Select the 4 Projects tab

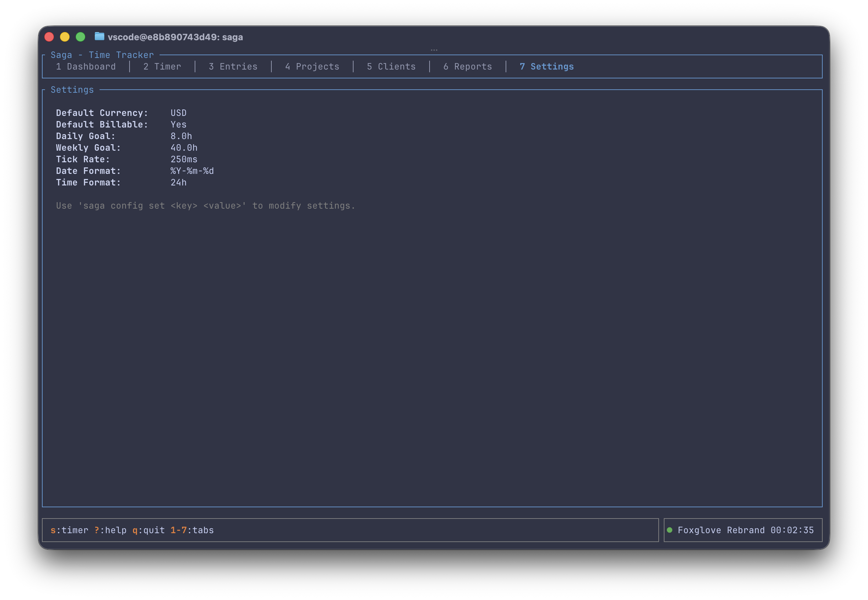click(312, 66)
